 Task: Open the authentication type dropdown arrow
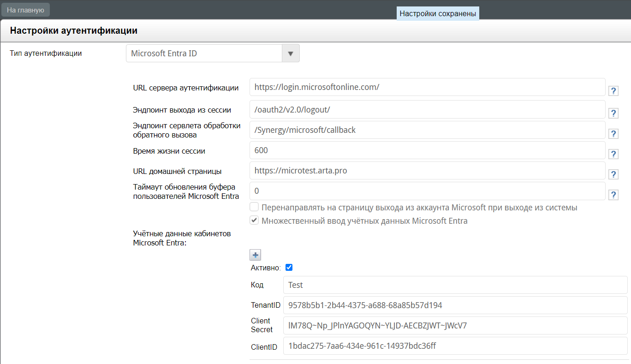click(x=291, y=53)
